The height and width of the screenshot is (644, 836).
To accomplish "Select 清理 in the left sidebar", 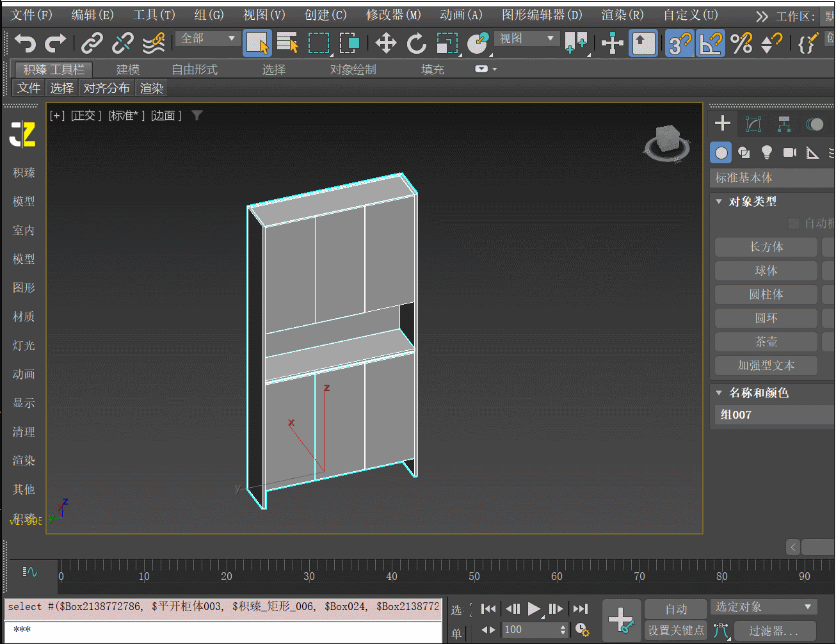I will tap(24, 431).
